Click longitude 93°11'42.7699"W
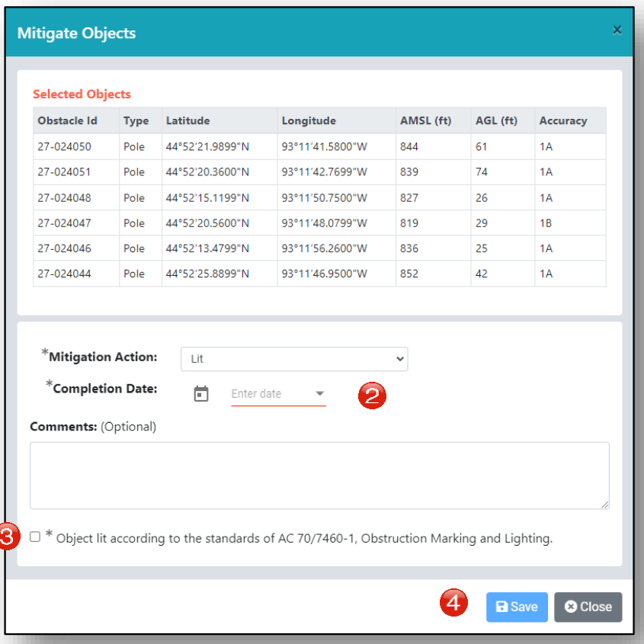644x644 pixels. [324, 172]
